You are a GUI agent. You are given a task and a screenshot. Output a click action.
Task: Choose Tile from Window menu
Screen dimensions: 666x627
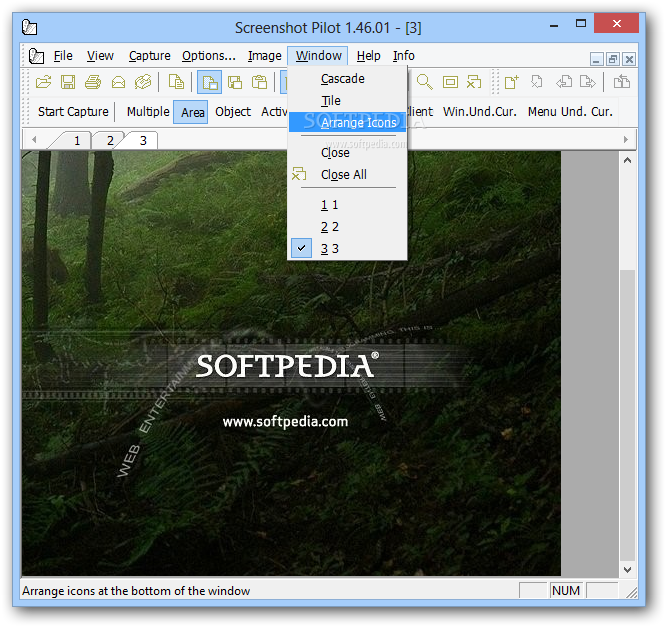coord(347,101)
